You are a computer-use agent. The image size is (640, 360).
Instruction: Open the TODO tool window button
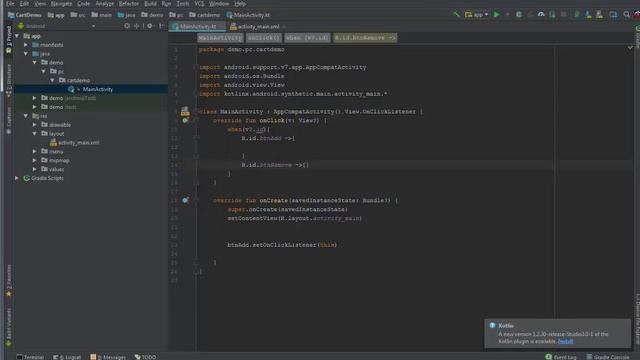tap(145, 357)
